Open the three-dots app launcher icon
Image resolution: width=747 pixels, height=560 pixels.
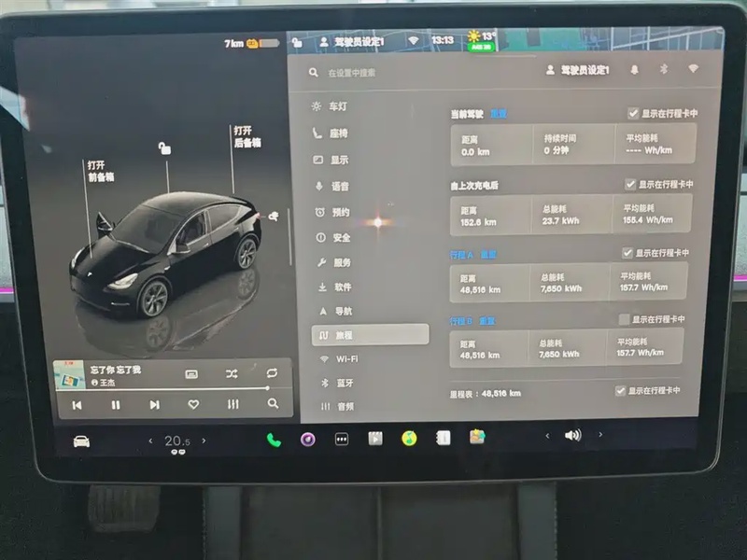pos(342,439)
